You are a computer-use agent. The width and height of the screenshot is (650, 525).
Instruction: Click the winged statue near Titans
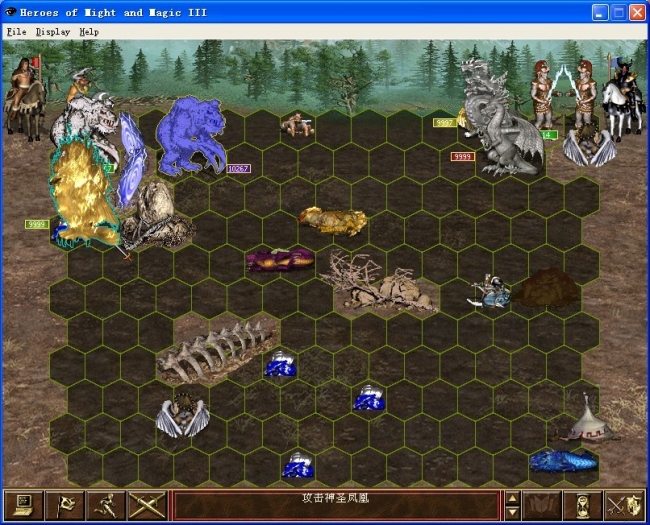click(589, 145)
